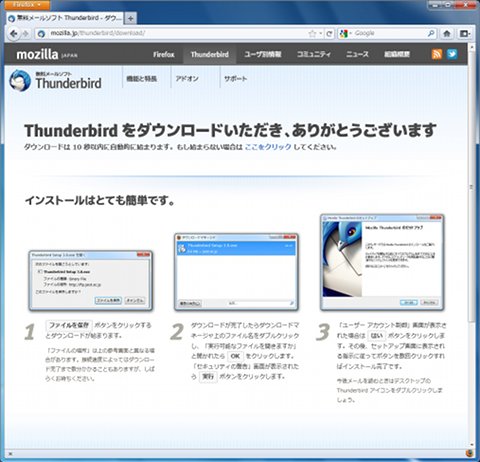The height and width of the screenshot is (462, 480).
Task: Select the Thunderbird navigation tab
Action: pos(210,54)
